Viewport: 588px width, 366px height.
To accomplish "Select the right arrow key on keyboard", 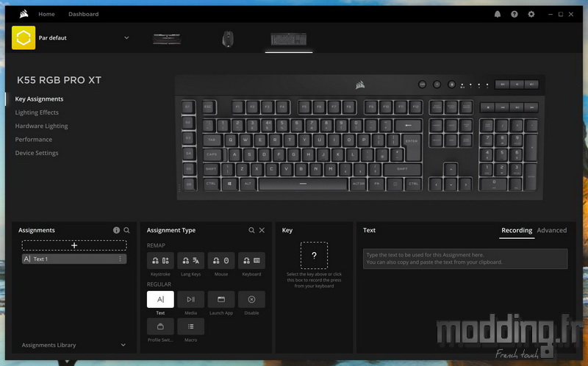I will click(x=465, y=184).
